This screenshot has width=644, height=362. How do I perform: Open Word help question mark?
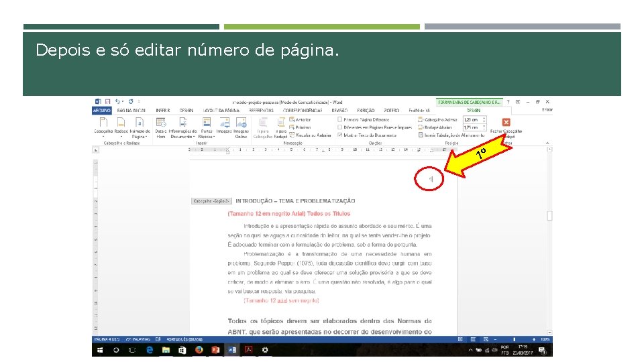coord(508,102)
